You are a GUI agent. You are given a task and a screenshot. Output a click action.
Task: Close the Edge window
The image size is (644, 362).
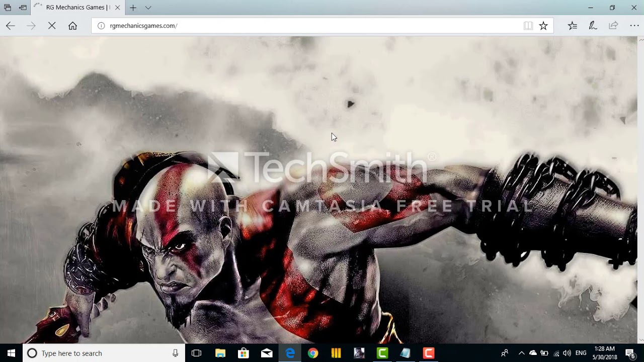(634, 8)
